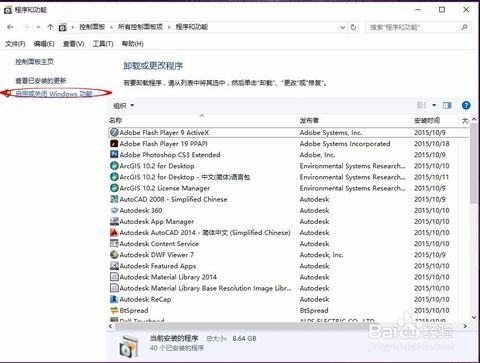Viewport: 480px width, 363px height.
Task: Open the 查看(V) menu
Action: point(73,44)
